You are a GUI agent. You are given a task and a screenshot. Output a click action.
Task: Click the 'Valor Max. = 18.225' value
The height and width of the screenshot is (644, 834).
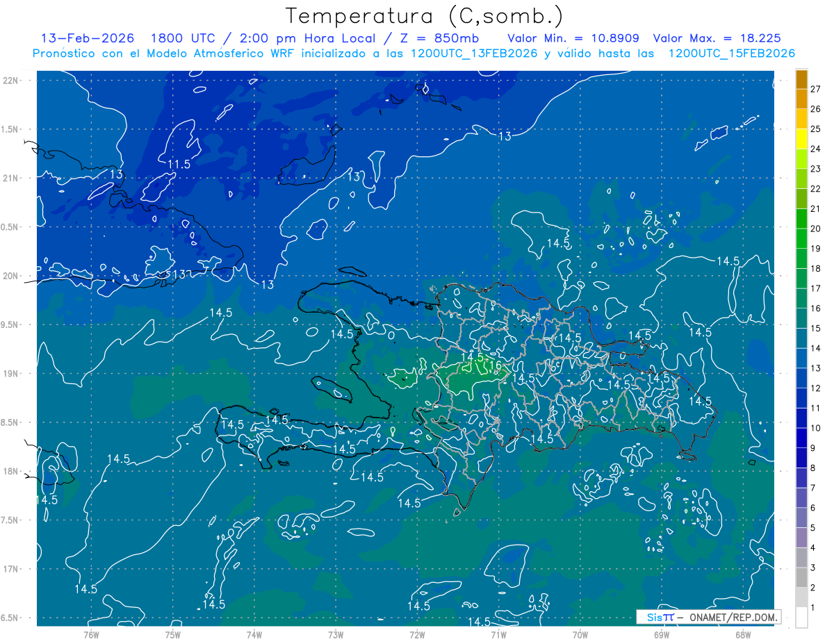717,38
